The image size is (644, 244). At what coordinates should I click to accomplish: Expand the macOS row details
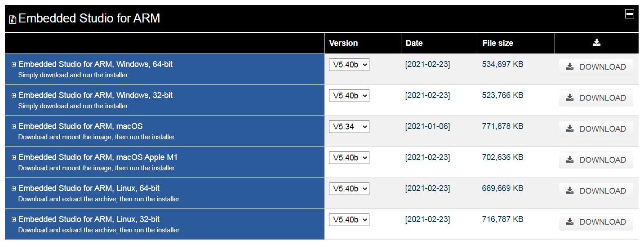pyautogui.click(x=13, y=126)
